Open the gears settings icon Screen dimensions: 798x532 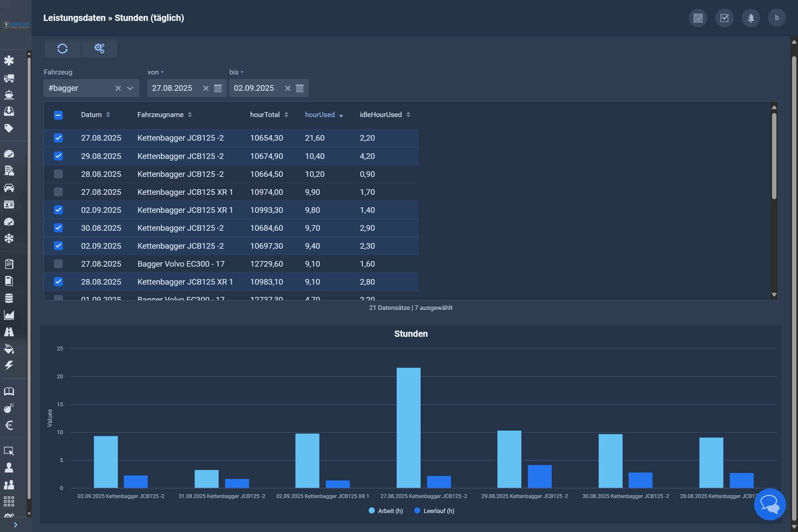pos(99,49)
